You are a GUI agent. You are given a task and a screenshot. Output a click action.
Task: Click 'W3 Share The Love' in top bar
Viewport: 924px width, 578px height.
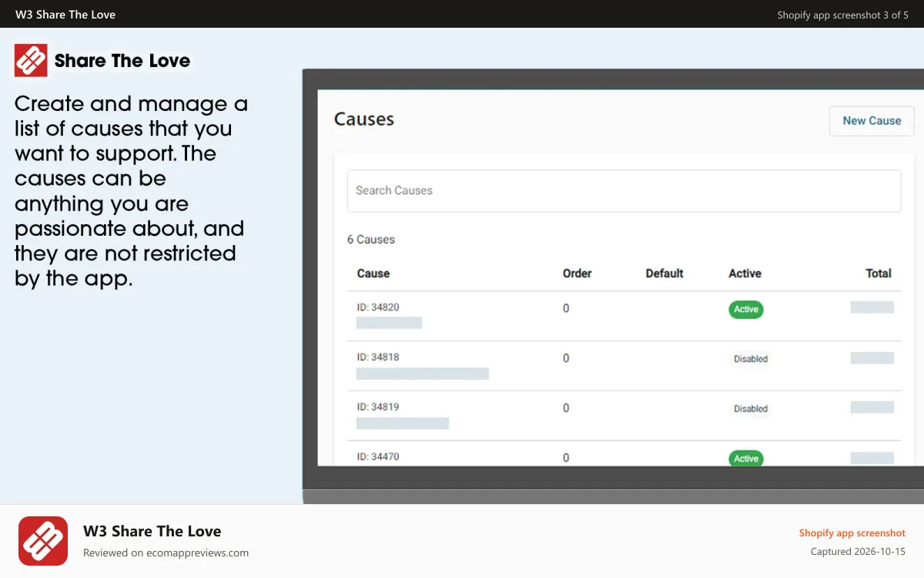[x=65, y=14]
